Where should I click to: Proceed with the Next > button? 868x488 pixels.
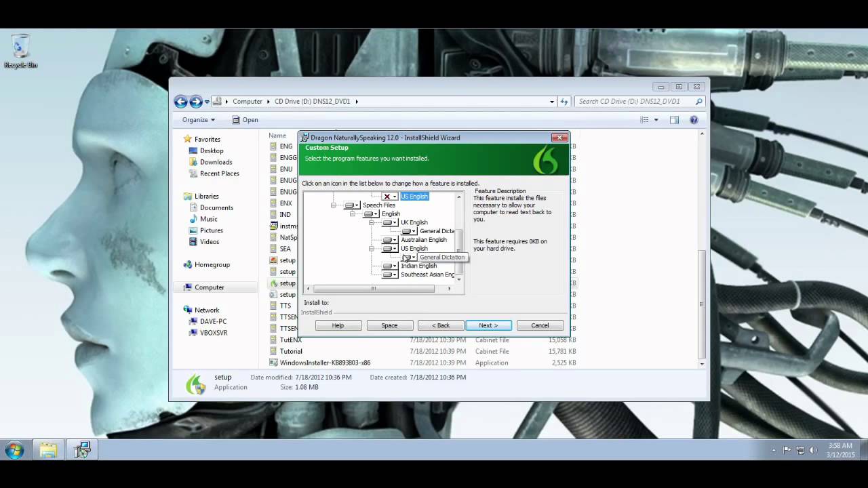point(488,325)
